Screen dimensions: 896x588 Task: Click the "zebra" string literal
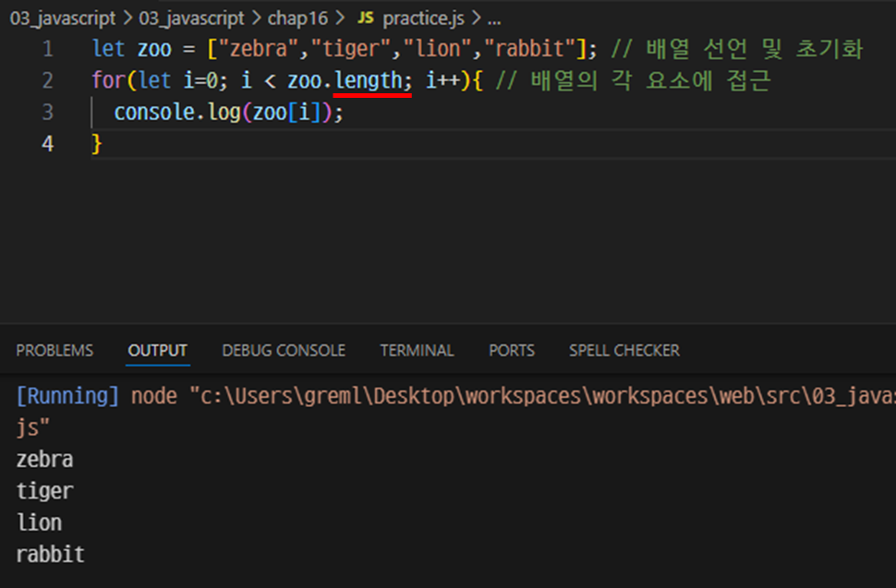tap(259, 49)
